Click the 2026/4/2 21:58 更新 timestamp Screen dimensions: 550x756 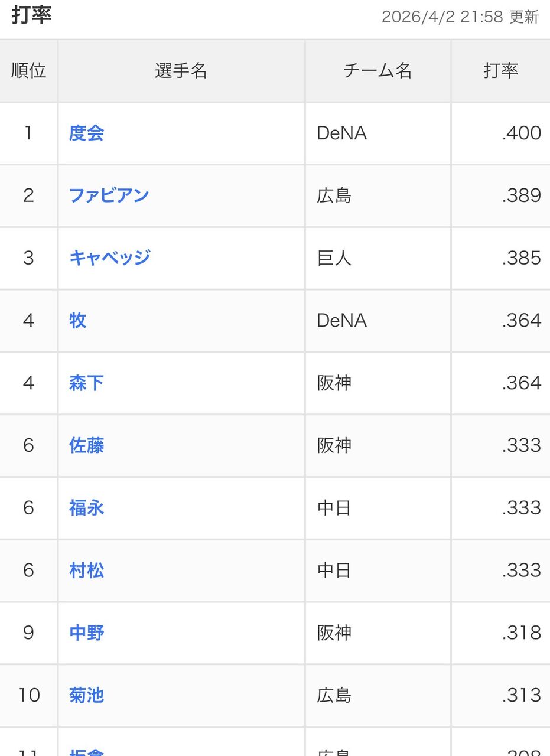(460, 17)
